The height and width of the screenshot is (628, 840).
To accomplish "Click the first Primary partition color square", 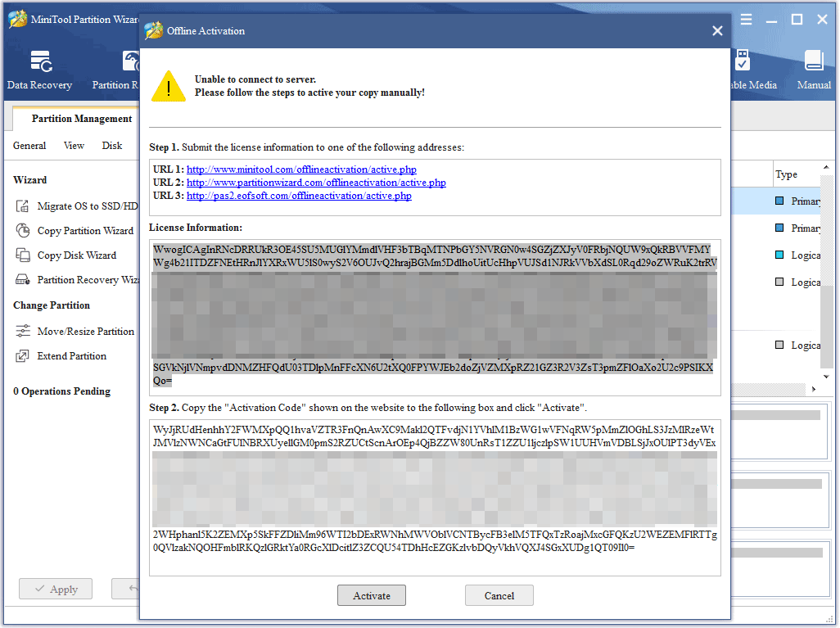I will click(779, 201).
